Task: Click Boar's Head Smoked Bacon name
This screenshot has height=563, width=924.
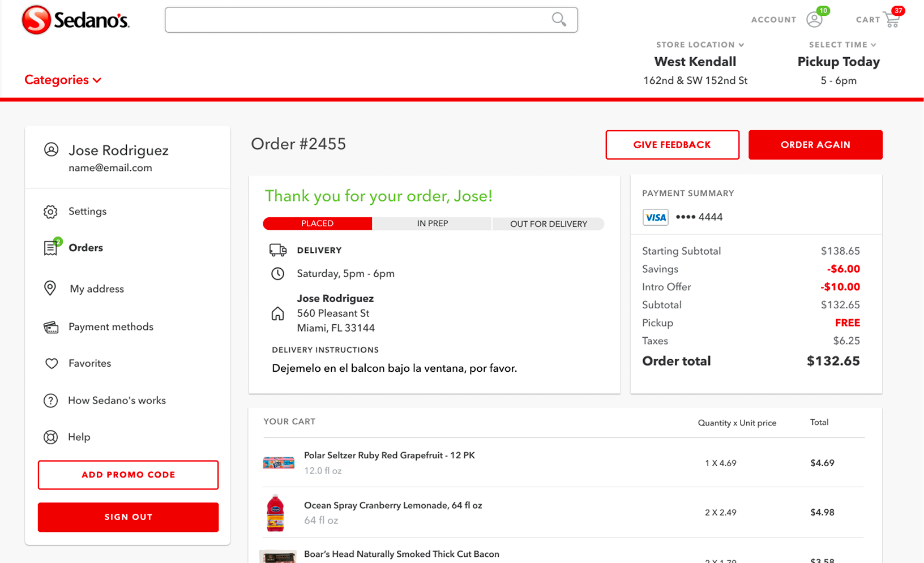Action: pos(401,554)
